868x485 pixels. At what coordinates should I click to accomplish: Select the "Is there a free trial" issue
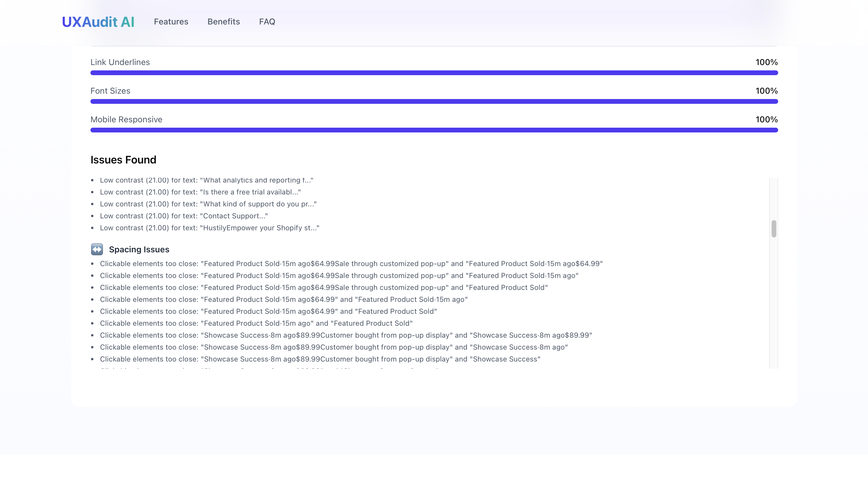(200, 192)
